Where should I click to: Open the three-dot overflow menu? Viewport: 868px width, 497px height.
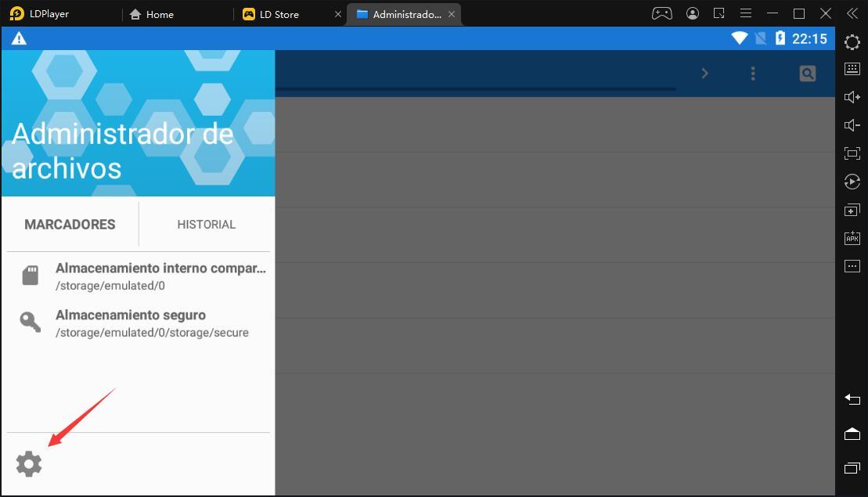pyautogui.click(x=753, y=74)
